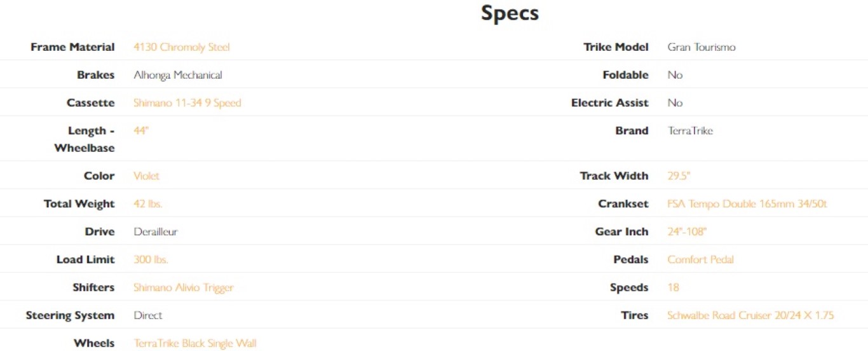Follow the TerraTrike Black Single Wall link
Screen dimensions: 868x351
pos(194,343)
